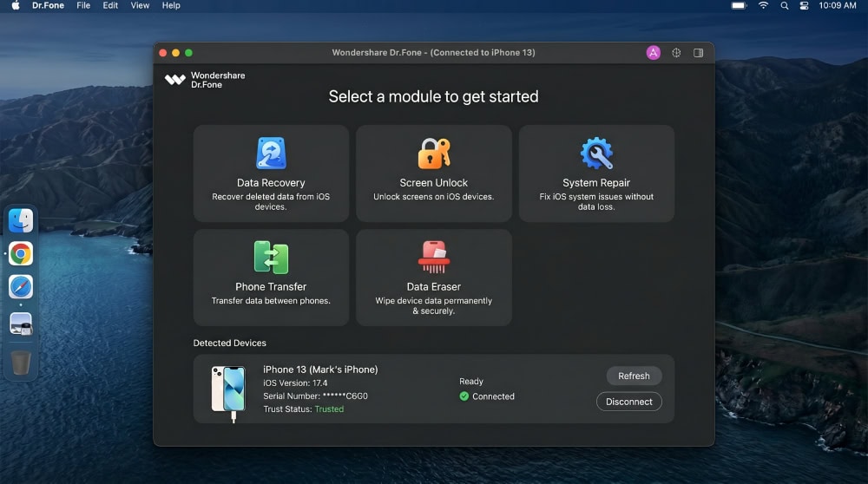Select the Data Eraser title text
Image resolution: width=868 pixels, height=484 pixels.
pyautogui.click(x=434, y=286)
